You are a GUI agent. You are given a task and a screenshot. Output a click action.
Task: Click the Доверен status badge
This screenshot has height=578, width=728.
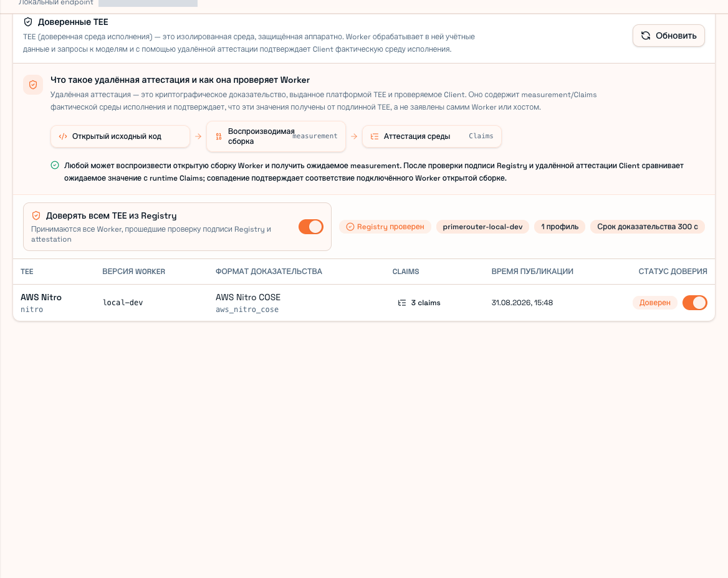click(x=654, y=303)
